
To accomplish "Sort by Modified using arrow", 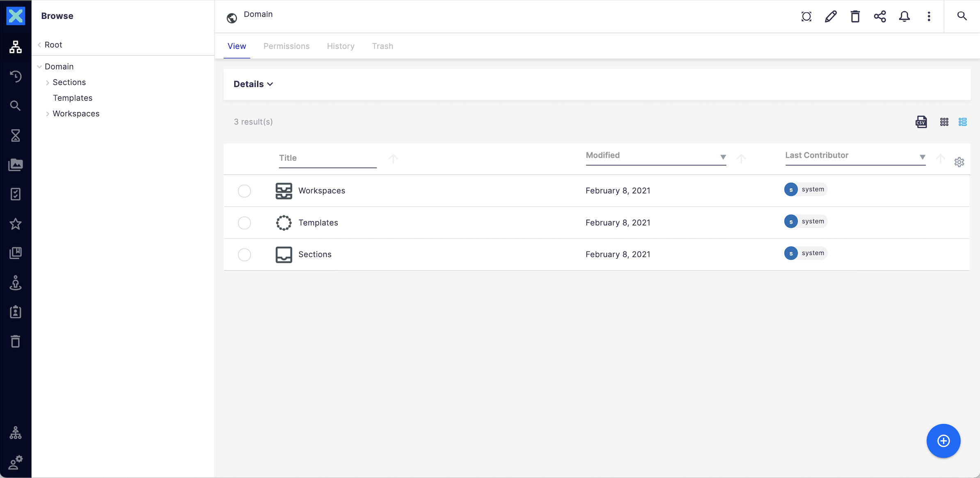I will [741, 159].
